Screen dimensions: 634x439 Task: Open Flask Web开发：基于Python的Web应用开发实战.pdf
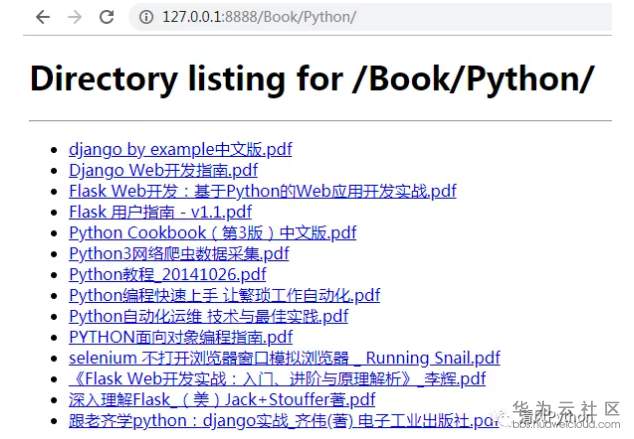pyautogui.click(x=262, y=191)
